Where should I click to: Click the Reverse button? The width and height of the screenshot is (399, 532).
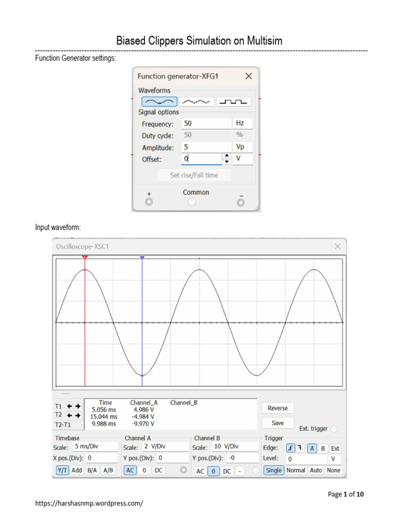(x=278, y=408)
